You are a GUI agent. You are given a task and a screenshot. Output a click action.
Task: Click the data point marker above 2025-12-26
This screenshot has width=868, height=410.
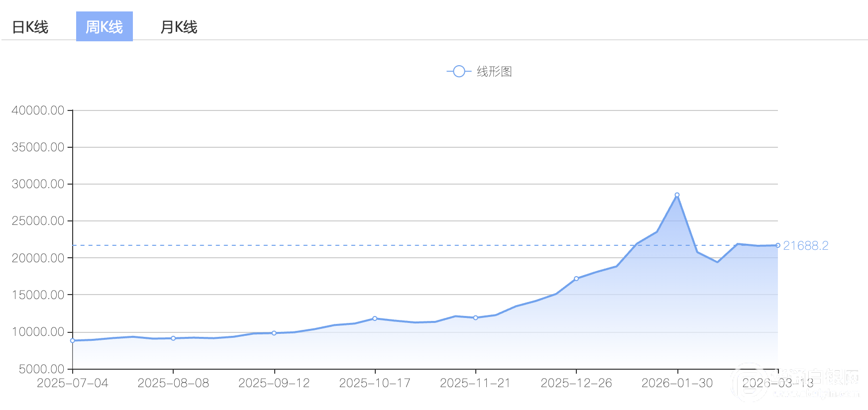pos(576,279)
